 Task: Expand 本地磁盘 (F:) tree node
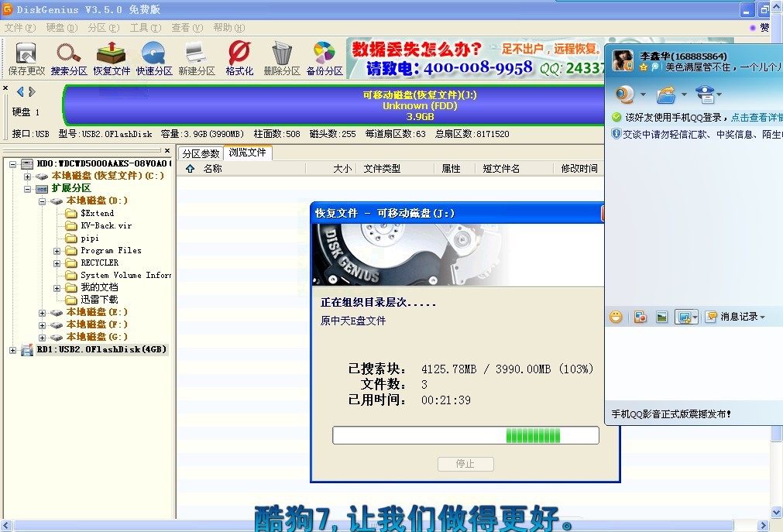point(43,325)
